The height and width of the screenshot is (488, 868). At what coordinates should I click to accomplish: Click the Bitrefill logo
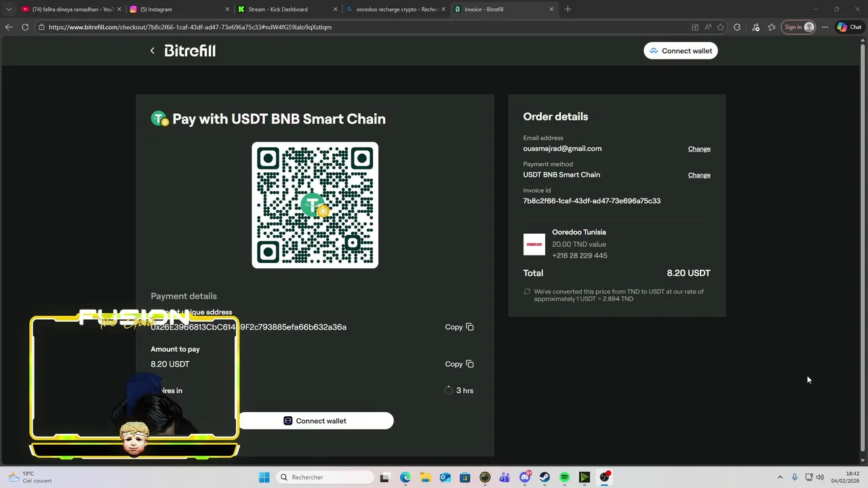coord(190,51)
